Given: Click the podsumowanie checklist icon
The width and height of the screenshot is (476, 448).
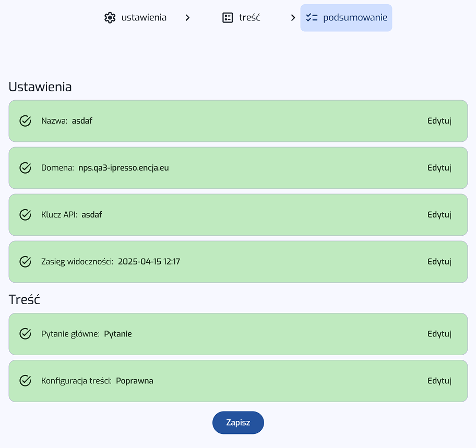Looking at the screenshot, I should click(x=312, y=18).
